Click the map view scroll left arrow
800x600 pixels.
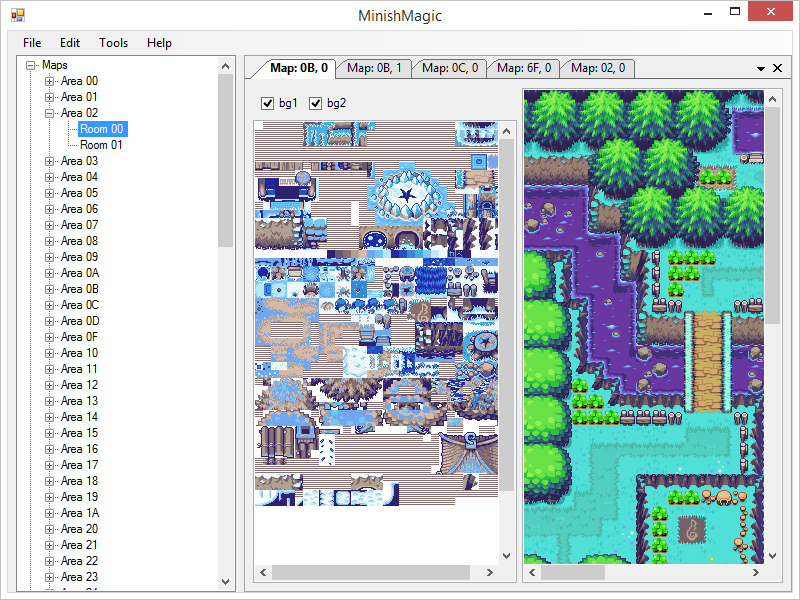(x=532, y=572)
